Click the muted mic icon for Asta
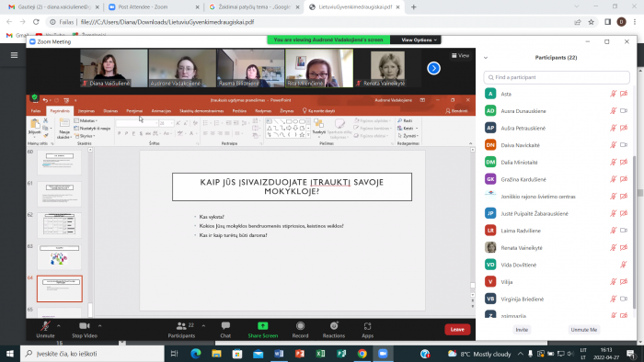This screenshot has height=362, width=644. [x=613, y=94]
